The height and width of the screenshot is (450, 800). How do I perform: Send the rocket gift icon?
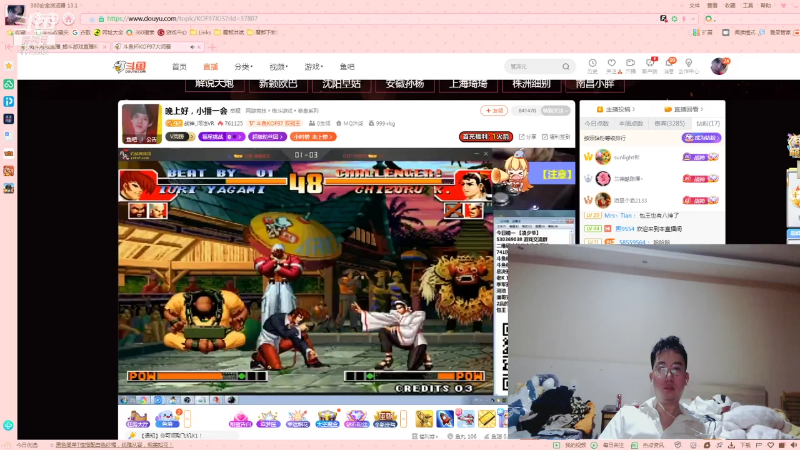[x=445, y=419]
